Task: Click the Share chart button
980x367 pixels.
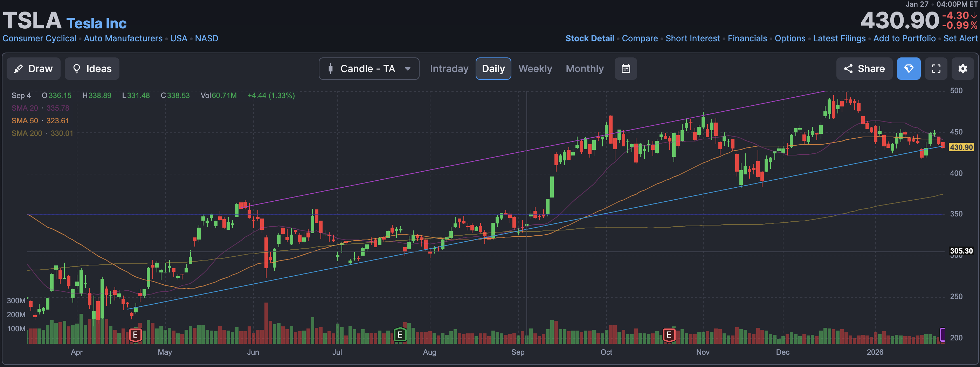Action: pos(864,69)
